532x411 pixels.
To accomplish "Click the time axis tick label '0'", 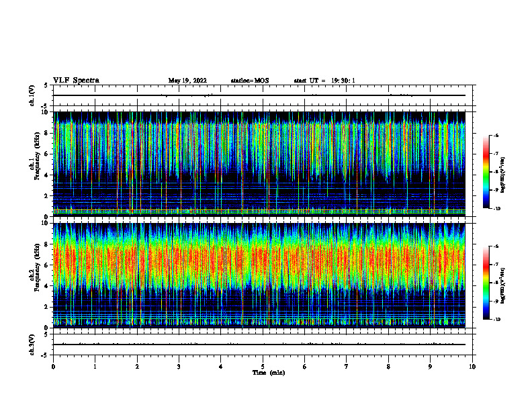I will [53, 367].
